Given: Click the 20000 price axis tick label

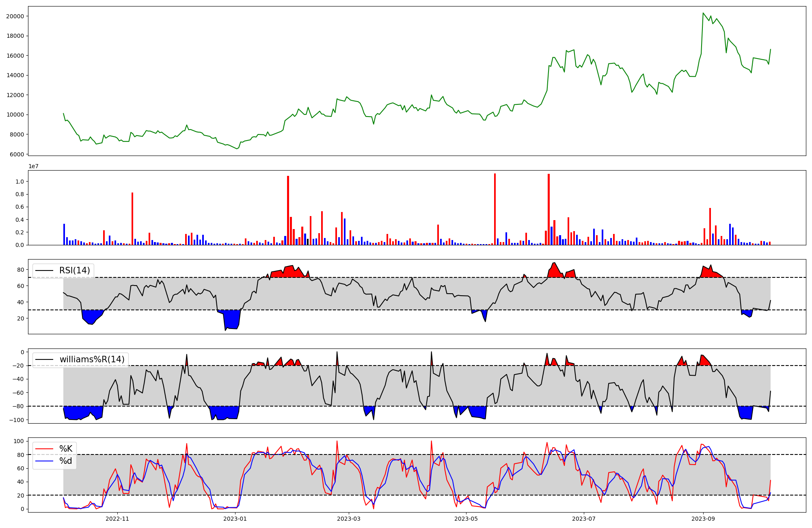Looking at the screenshot, I should (15, 16).
